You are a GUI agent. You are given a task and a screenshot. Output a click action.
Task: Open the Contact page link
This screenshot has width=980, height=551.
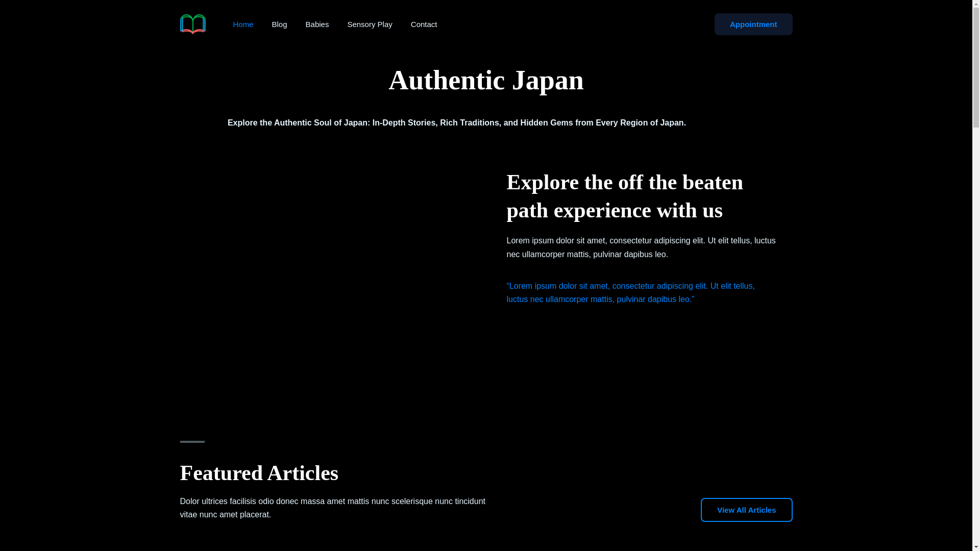coord(424,24)
